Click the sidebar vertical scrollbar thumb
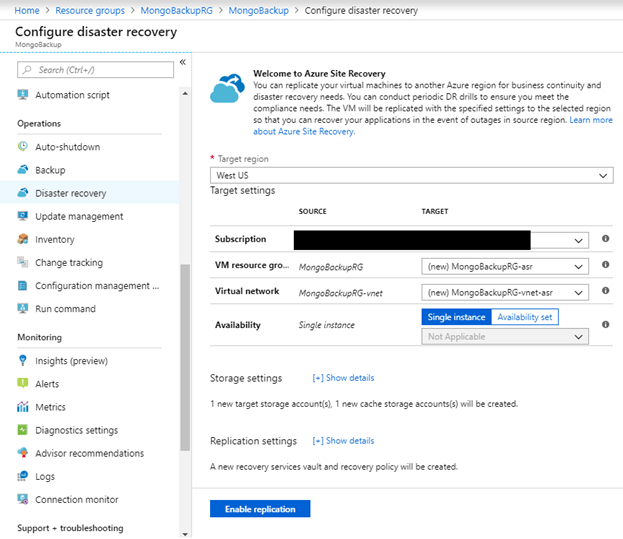 tap(185, 357)
